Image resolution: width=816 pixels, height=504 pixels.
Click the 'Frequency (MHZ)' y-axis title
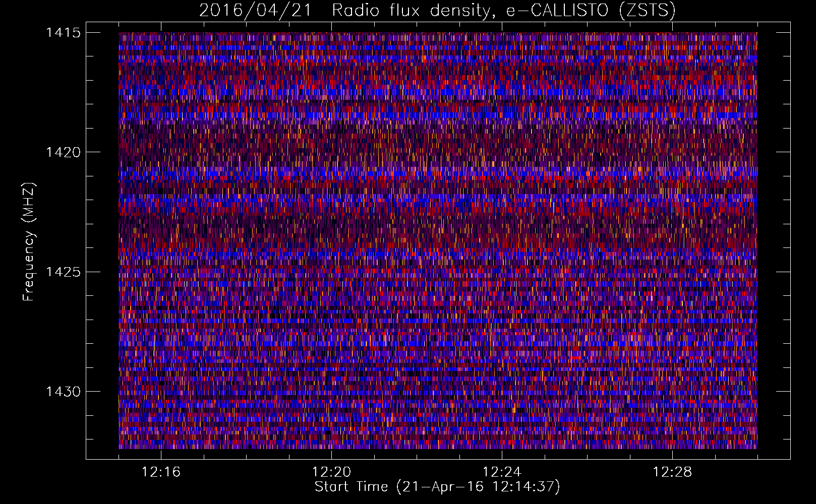tap(29, 242)
